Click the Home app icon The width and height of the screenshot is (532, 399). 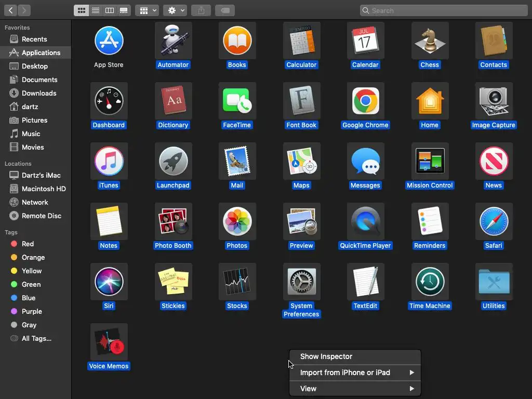point(430,101)
